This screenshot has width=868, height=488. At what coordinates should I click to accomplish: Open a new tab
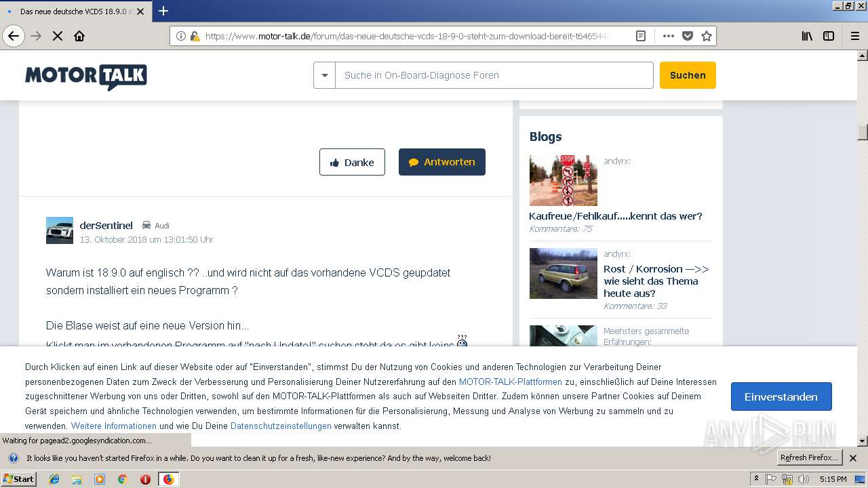coord(163,11)
